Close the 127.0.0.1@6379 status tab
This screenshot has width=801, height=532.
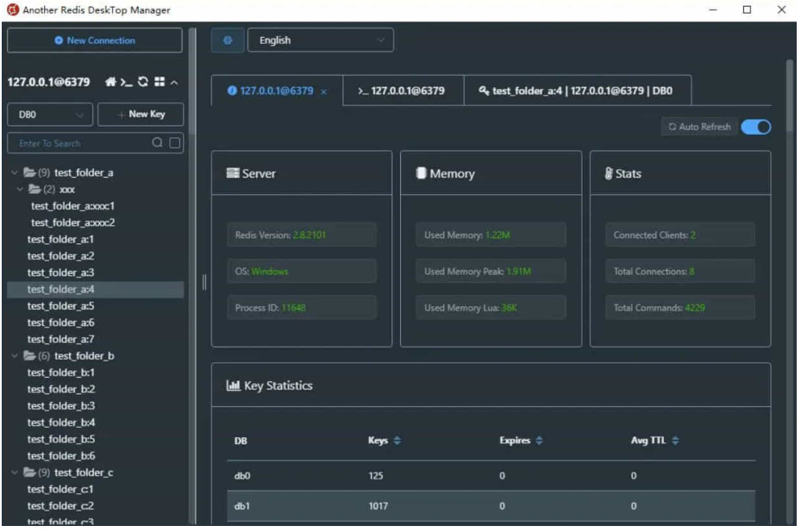coord(323,92)
